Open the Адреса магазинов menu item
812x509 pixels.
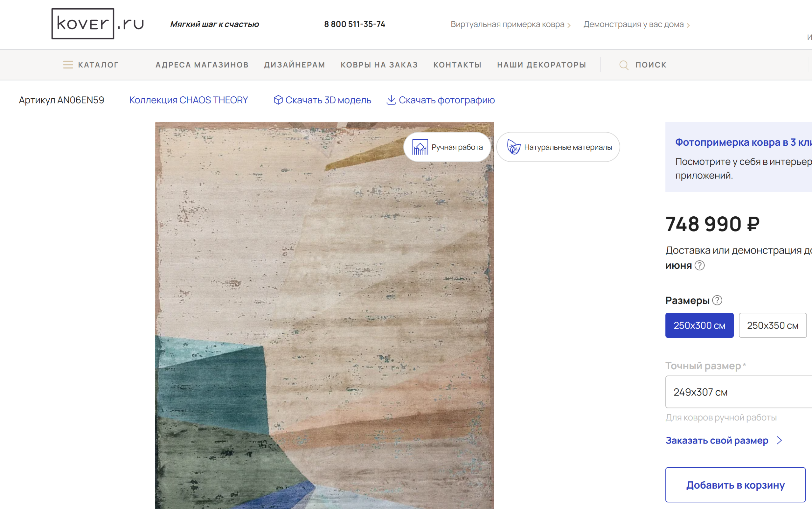[x=202, y=65]
